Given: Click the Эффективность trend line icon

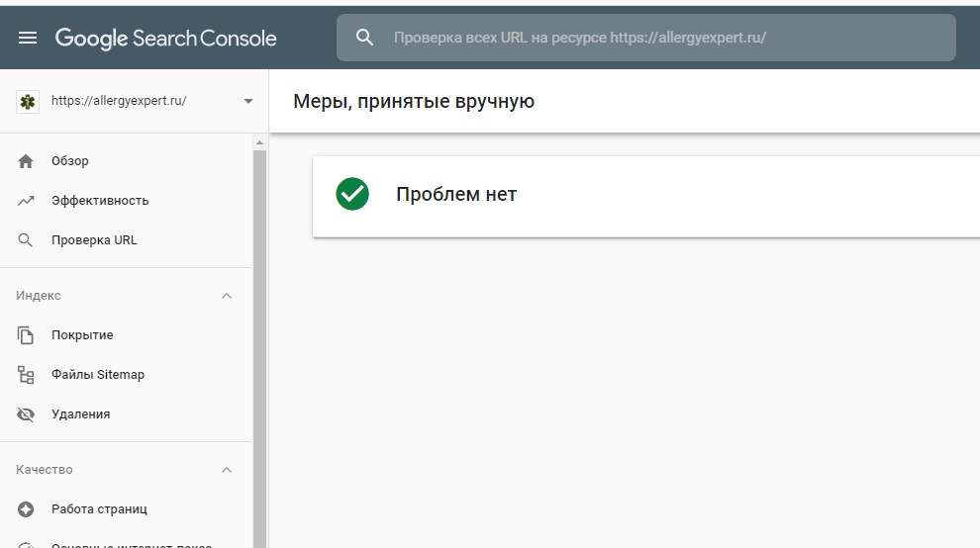Looking at the screenshot, I should click(x=26, y=201).
